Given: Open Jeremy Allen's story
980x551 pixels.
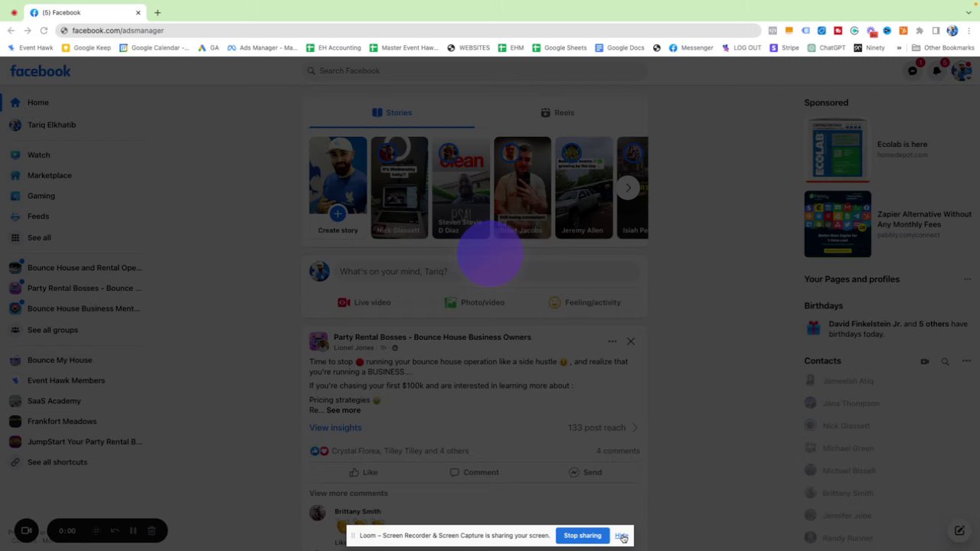Looking at the screenshot, I should [583, 187].
